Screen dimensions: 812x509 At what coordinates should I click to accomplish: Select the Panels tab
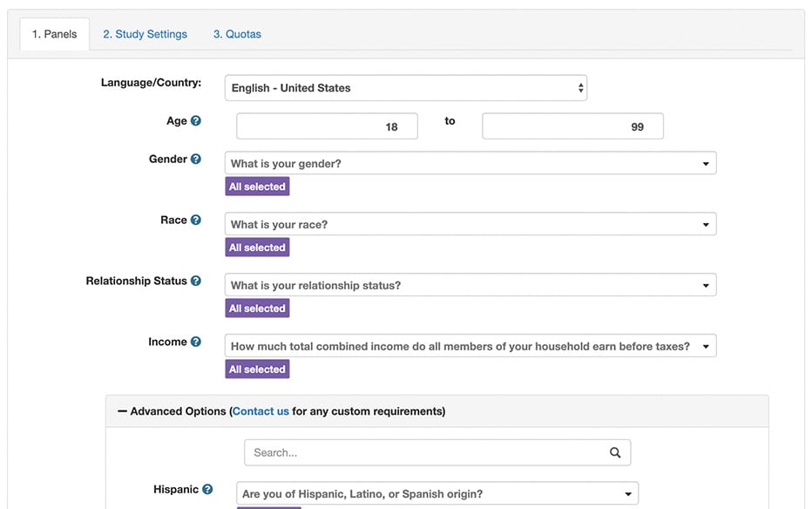click(54, 35)
